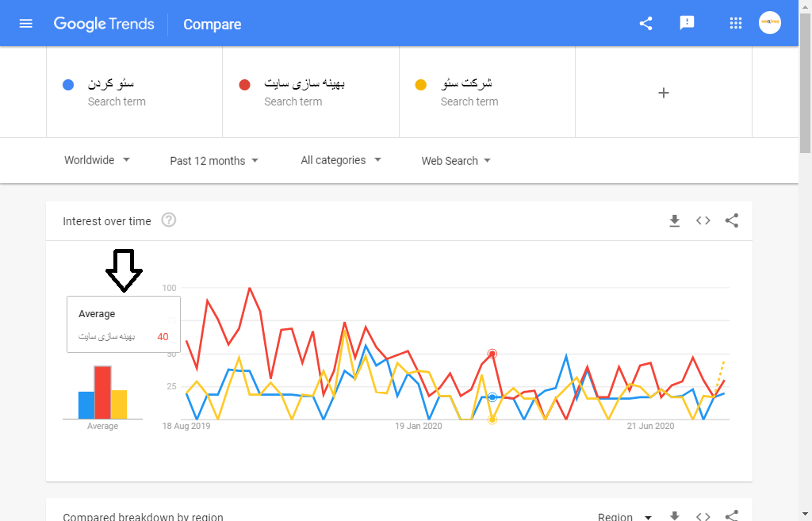Change the Web Search type dropdown

pyautogui.click(x=456, y=161)
